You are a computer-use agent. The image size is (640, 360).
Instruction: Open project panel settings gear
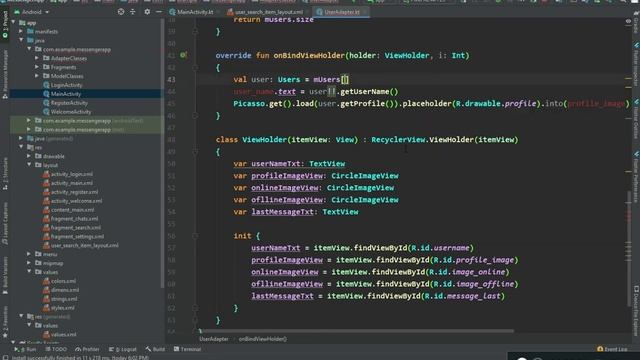coord(147,12)
